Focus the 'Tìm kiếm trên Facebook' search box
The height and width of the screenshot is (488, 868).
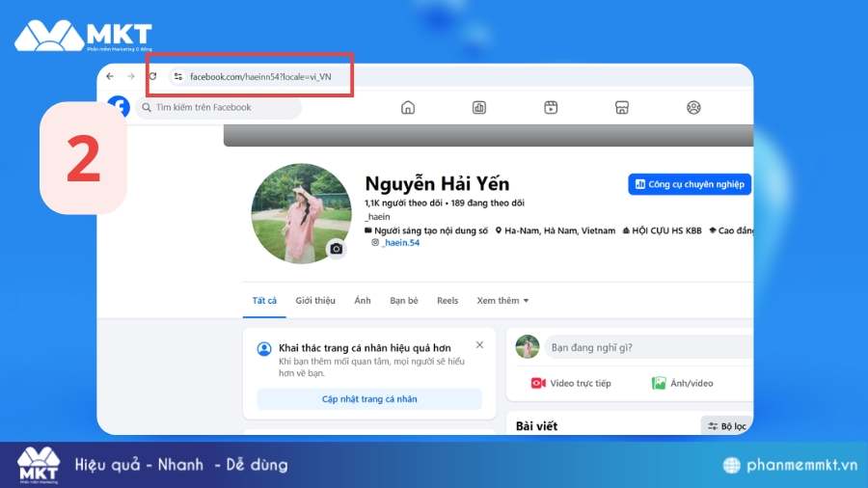(220, 107)
